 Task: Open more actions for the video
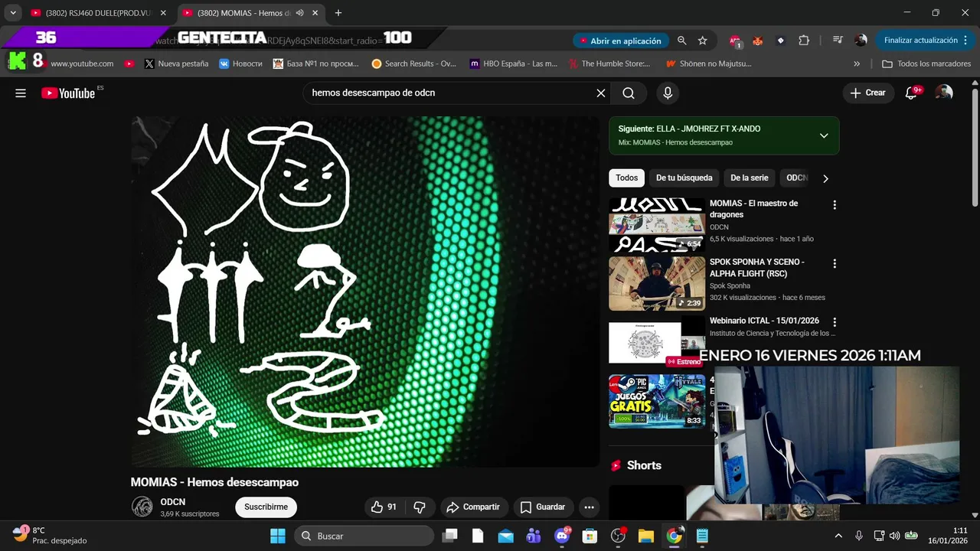click(x=589, y=507)
